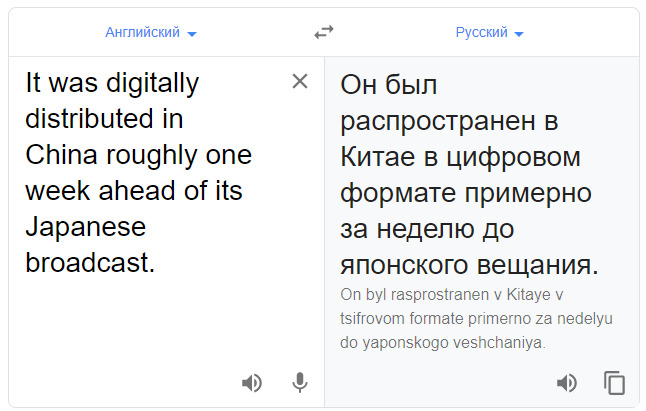This screenshot has width=646, height=411.
Task: Start voice input with the microphone
Action: (x=299, y=382)
